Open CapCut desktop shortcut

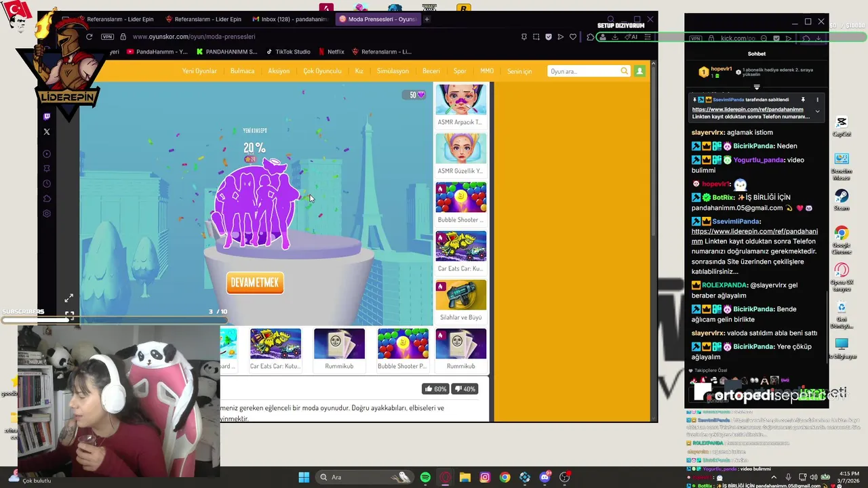(x=842, y=125)
